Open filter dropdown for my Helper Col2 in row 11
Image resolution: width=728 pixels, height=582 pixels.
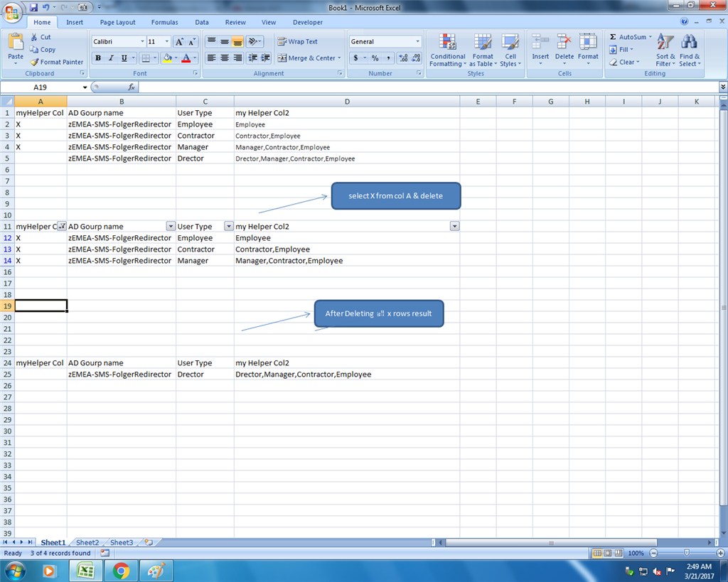point(454,226)
